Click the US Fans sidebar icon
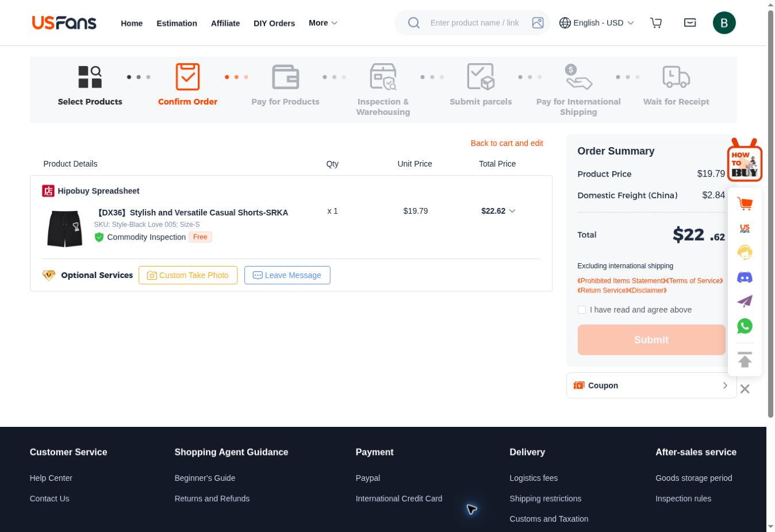The image size is (775, 532). pos(745,228)
